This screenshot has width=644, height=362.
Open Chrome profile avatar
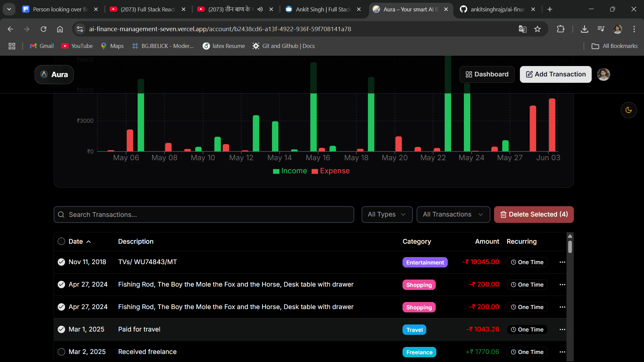(x=618, y=29)
